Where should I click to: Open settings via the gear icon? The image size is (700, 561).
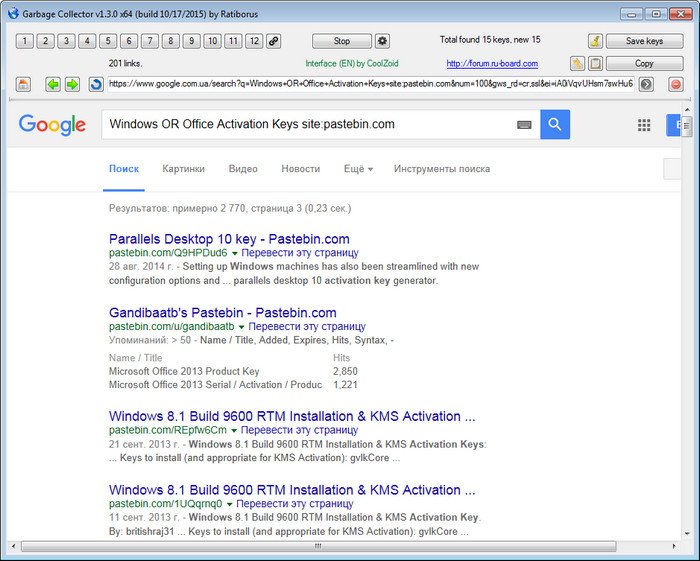pos(382,41)
